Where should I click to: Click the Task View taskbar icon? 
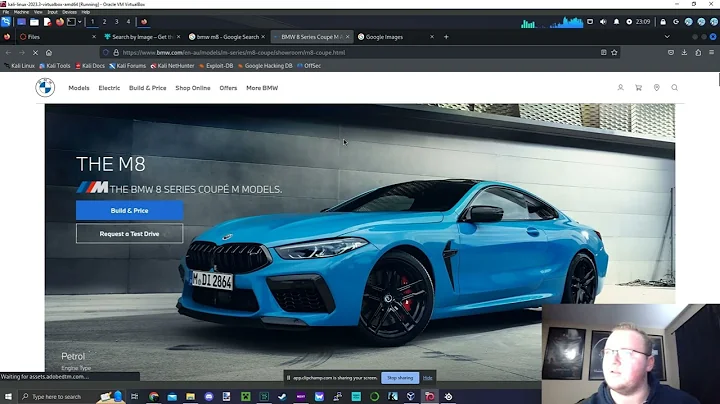(135, 396)
